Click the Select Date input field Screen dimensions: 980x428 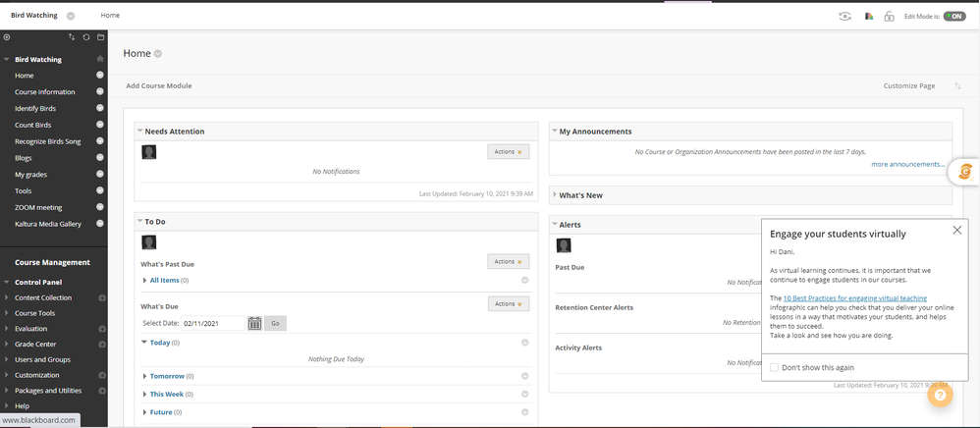pyautogui.click(x=213, y=323)
